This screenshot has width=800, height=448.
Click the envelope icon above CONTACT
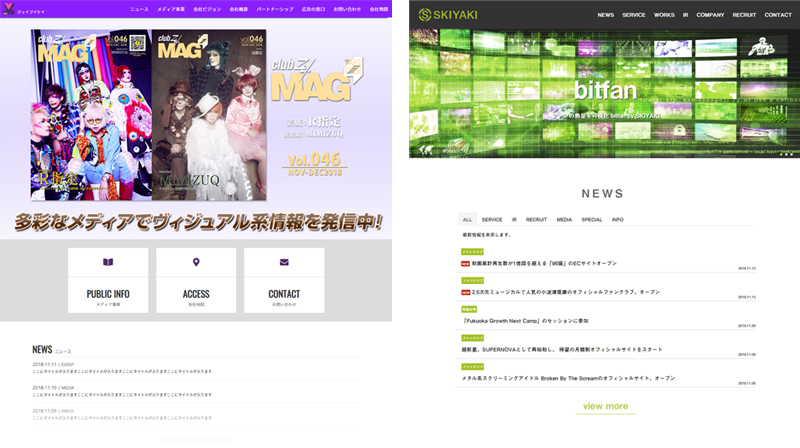(284, 262)
